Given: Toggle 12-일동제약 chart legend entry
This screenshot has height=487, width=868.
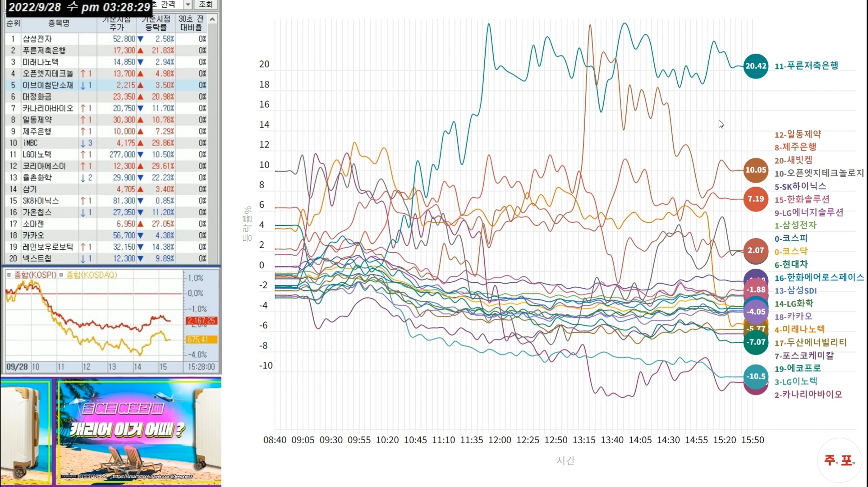Looking at the screenshot, I should pyautogui.click(x=798, y=134).
